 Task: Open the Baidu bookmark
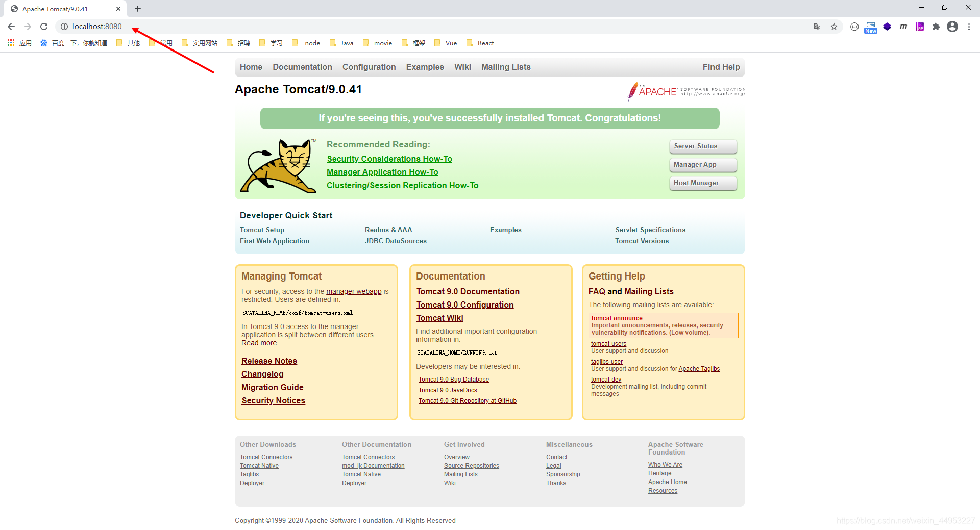coord(74,43)
